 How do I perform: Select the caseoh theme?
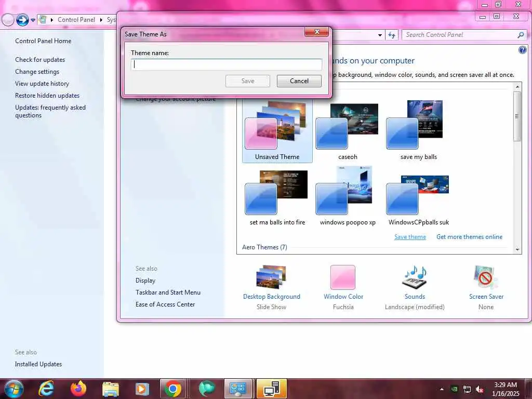348,130
